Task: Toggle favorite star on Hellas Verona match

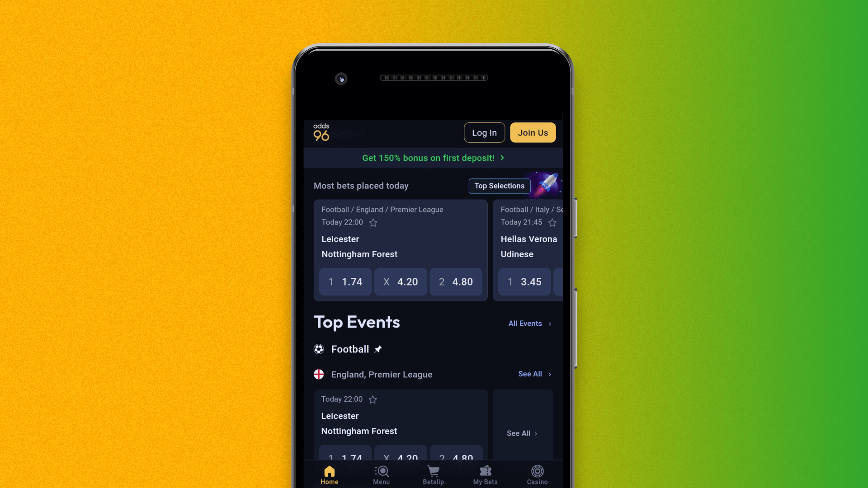Action: point(552,222)
